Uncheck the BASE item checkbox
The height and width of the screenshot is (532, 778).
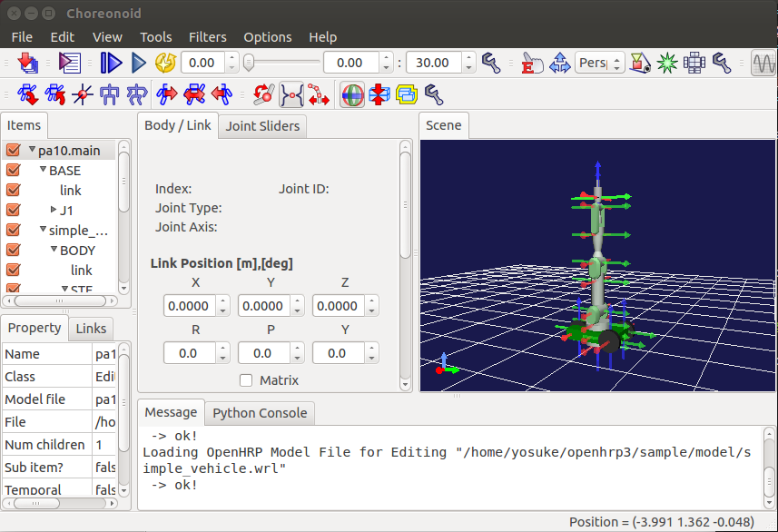click(14, 170)
